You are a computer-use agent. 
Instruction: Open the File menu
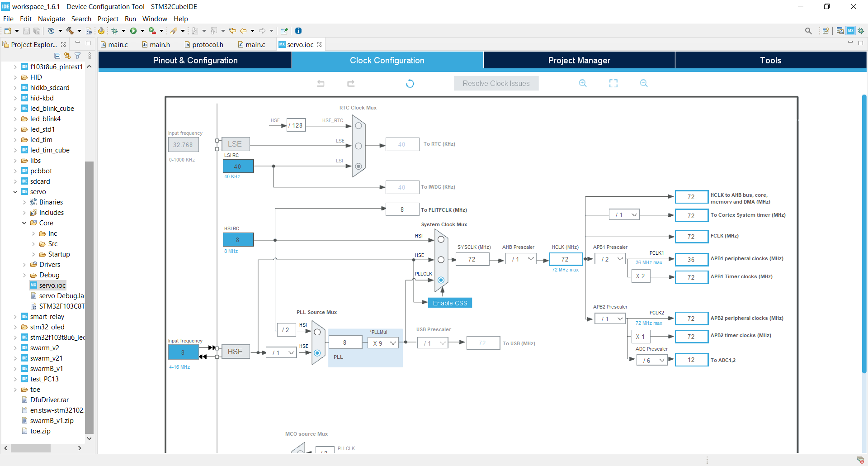click(8, 19)
